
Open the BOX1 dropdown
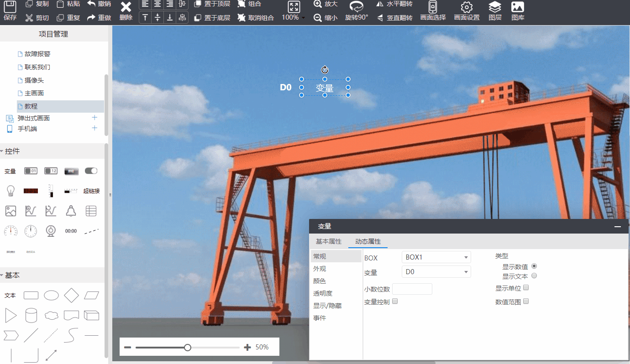[436, 257]
